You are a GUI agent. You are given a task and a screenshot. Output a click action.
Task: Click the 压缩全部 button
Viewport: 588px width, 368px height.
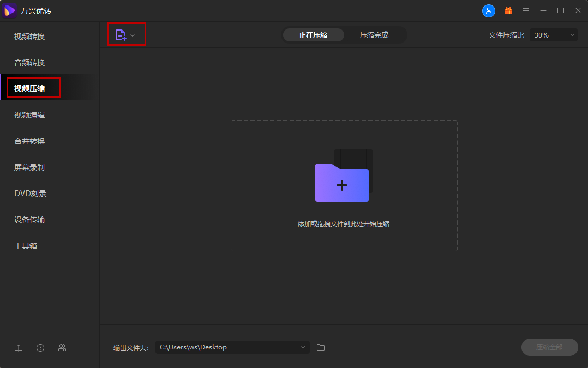point(549,347)
